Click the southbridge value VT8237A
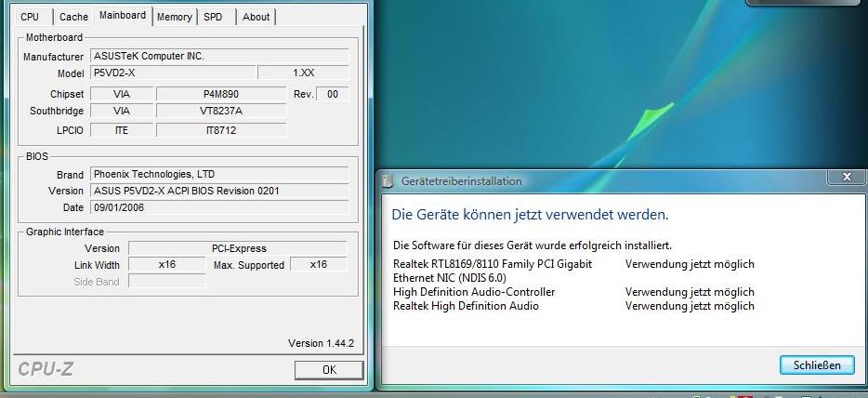The width and height of the screenshot is (868, 398). (x=221, y=111)
